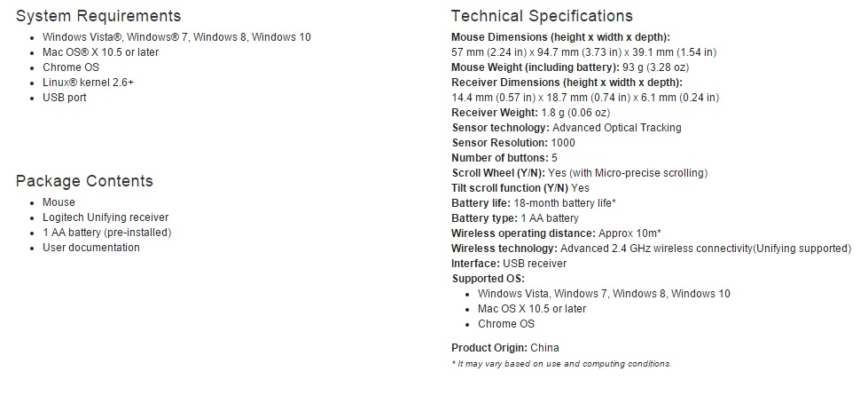Click the User documentation list item

point(91,248)
